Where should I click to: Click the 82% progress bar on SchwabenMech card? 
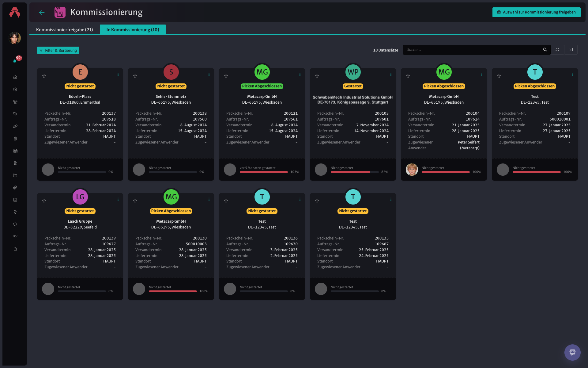coord(355,172)
